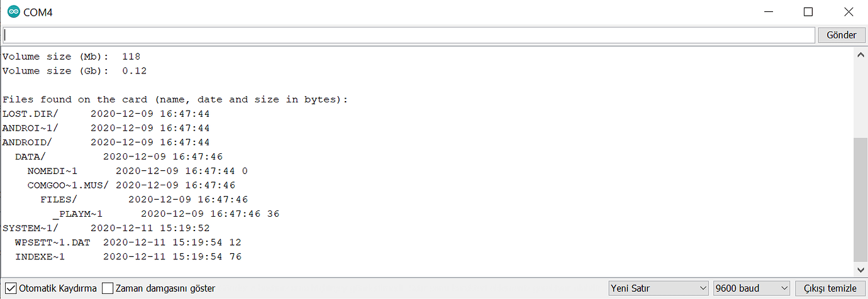Close the COM4 serial monitor window
868x299 pixels.
[848, 12]
